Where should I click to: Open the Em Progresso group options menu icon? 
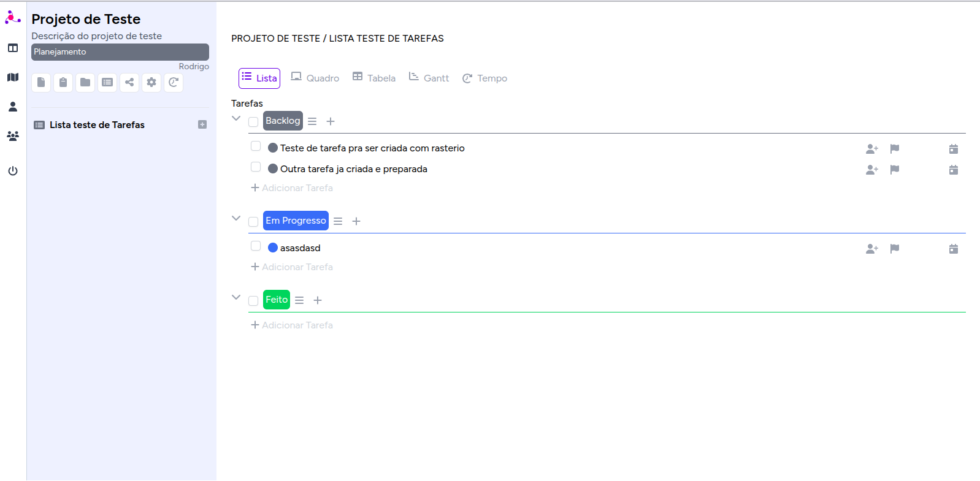(338, 221)
